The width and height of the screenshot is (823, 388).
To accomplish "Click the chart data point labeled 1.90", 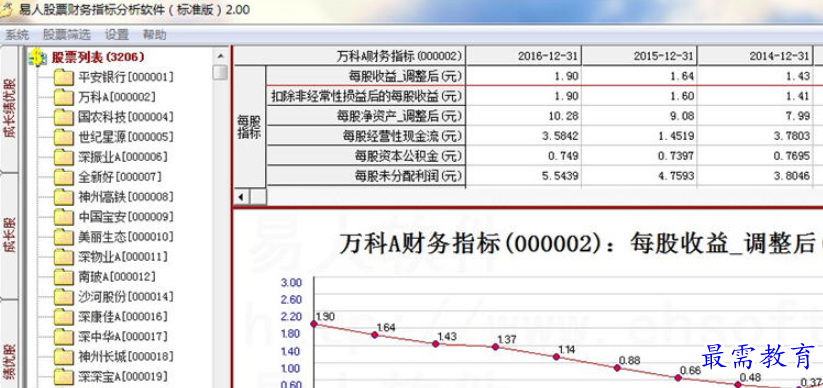I will 314,323.
